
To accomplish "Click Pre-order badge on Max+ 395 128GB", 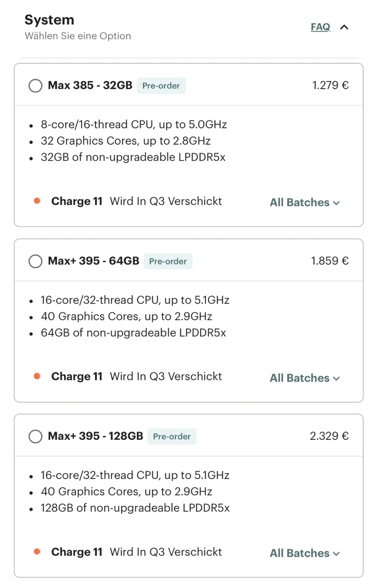I will (x=172, y=436).
